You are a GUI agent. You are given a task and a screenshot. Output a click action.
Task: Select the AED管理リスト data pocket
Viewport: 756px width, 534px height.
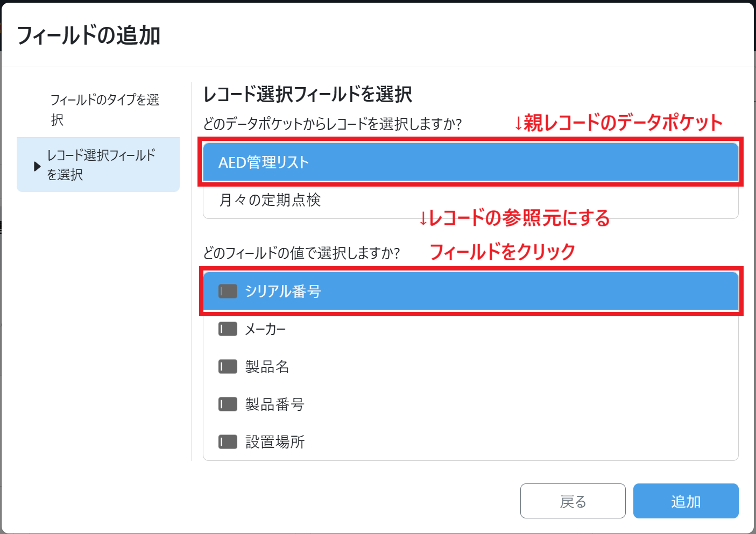coord(264,162)
